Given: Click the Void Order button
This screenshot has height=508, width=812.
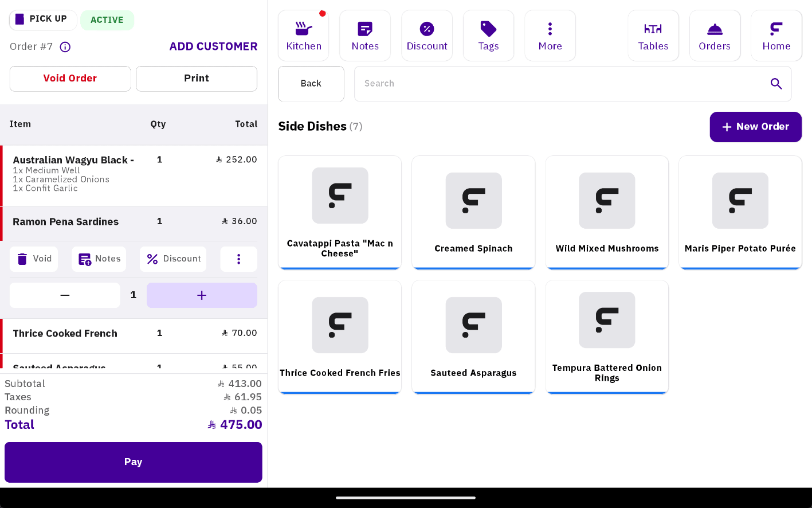Looking at the screenshot, I should point(70,79).
